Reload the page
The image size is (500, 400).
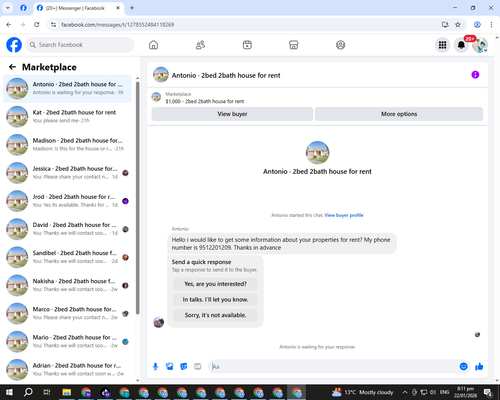[x=37, y=24]
